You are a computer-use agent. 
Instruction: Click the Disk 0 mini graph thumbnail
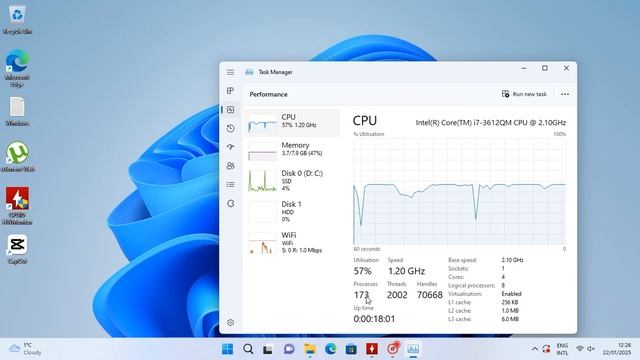[262, 182]
